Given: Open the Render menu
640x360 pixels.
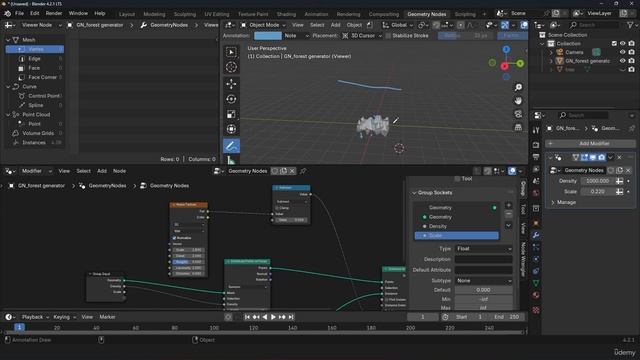Looking at the screenshot, I should [x=54, y=13].
